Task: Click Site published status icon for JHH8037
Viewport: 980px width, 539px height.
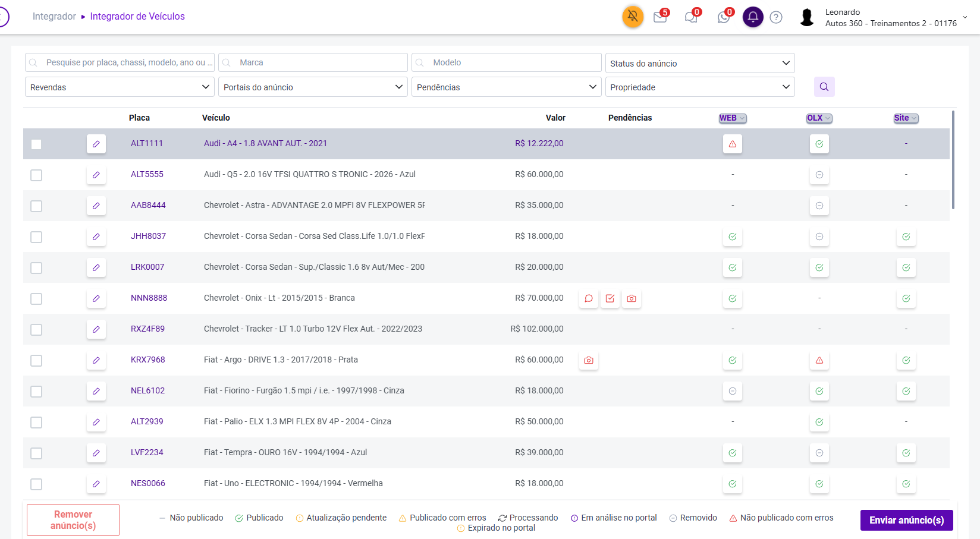Action: click(x=906, y=237)
